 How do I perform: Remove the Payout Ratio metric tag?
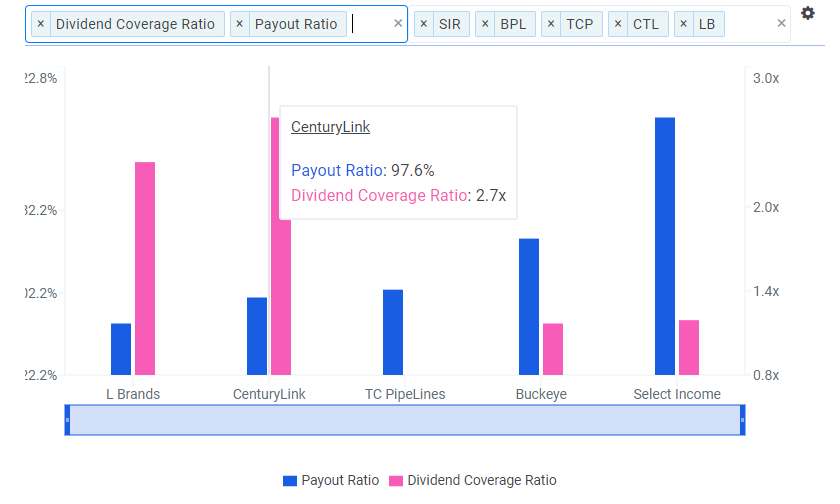(x=239, y=24)
